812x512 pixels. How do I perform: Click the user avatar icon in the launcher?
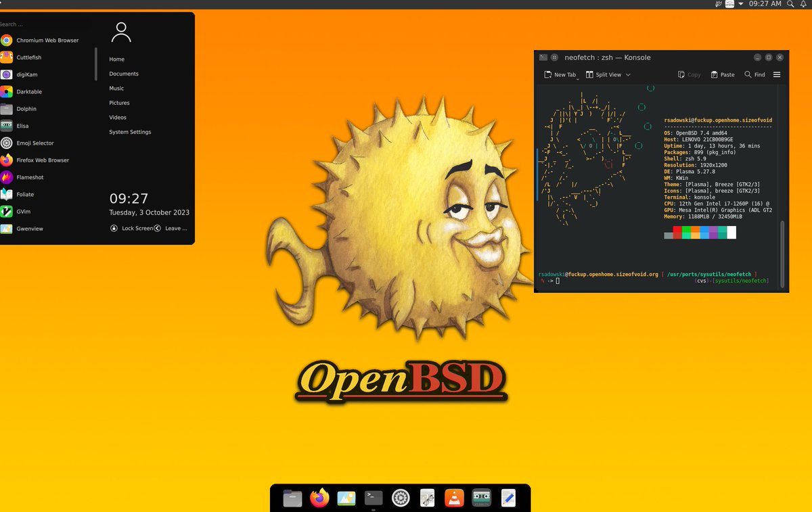[x=121, y=32]
